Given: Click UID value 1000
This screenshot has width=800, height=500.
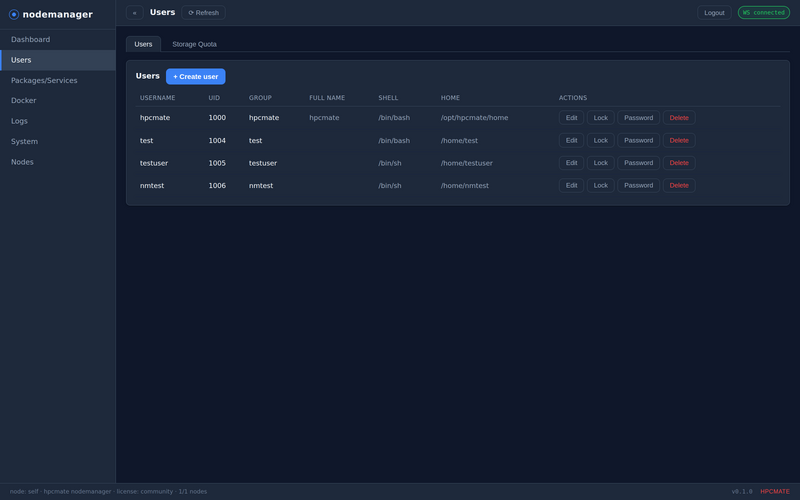Looking at the screenshot, I should click(x=217, y=118).
